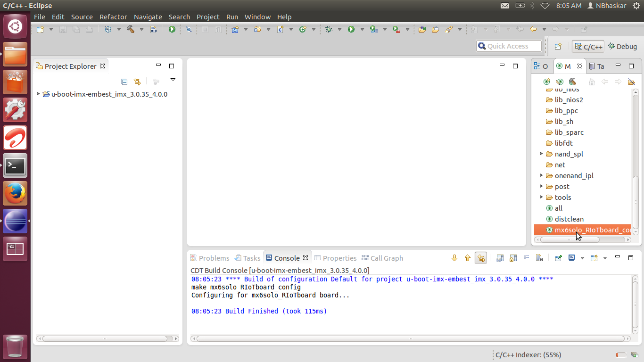Open dropdown arrow next to Run icon
Image resolution: width=644 pixels, height=362 pixels.
362,29
